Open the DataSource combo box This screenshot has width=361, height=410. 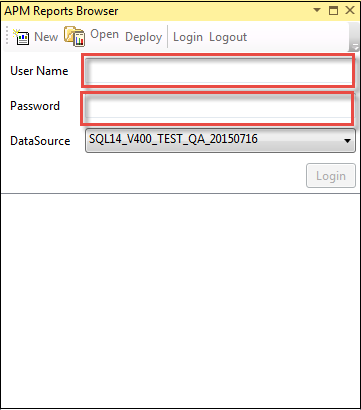220,141
